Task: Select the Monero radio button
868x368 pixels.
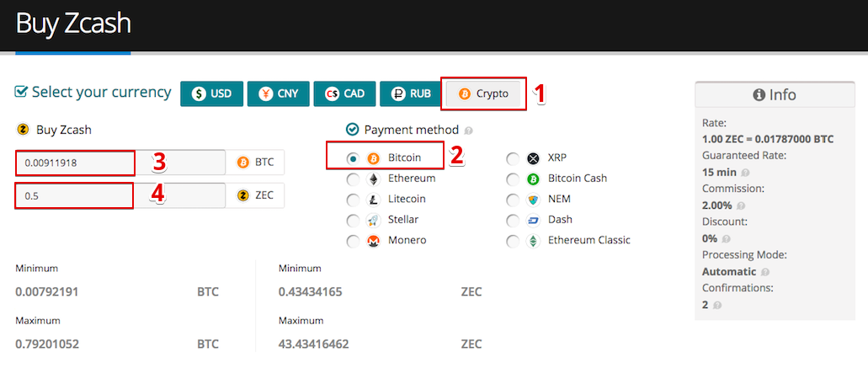Action: pos(353,242)
